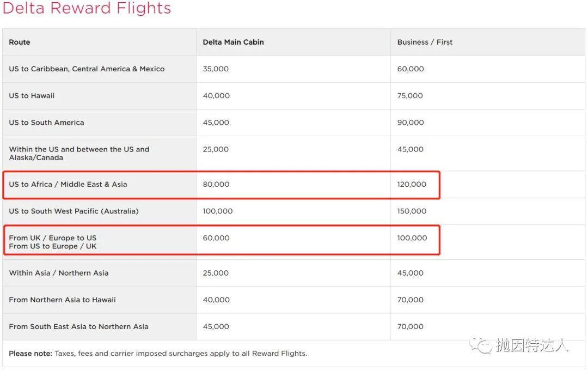Select the Delta Main Cabin column header
Image resolution: width=588 pixels, height=371 pixels.
coord(233,42)
